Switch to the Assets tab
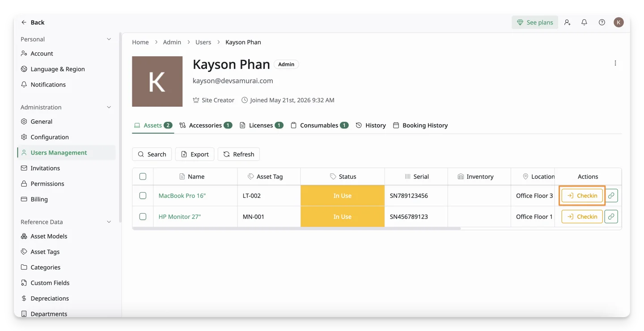The image size is (644, 331). (153, 126)
